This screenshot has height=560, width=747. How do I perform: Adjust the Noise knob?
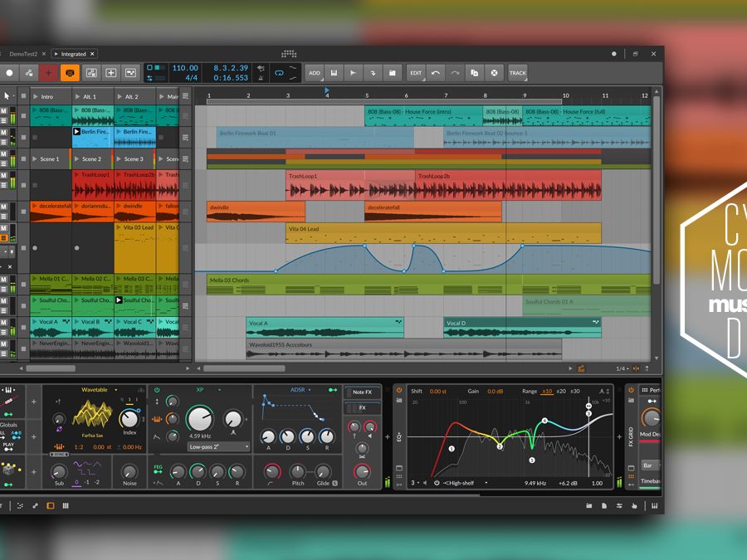pos(129,472)
